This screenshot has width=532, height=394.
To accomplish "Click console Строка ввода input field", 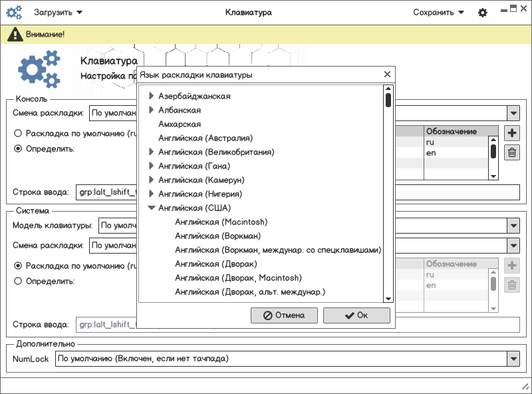I will point(298,192).
